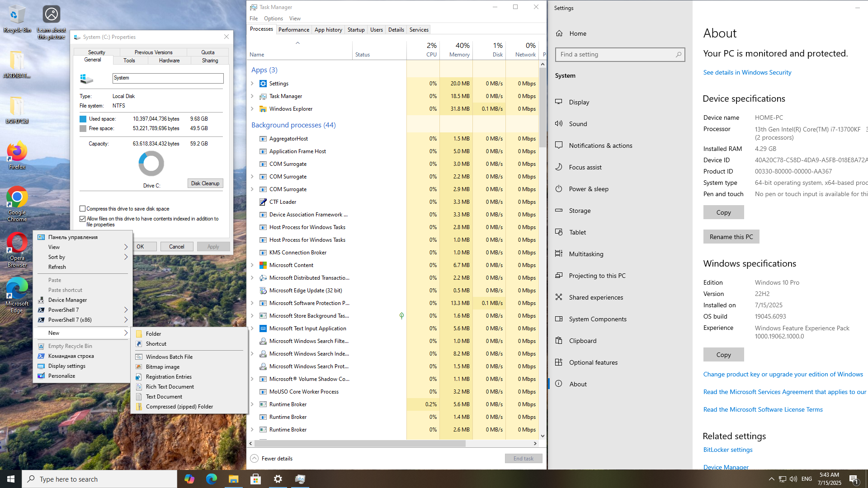
Task: Switch to the Performance tab in Task Manager
Action: click(294, 30)
